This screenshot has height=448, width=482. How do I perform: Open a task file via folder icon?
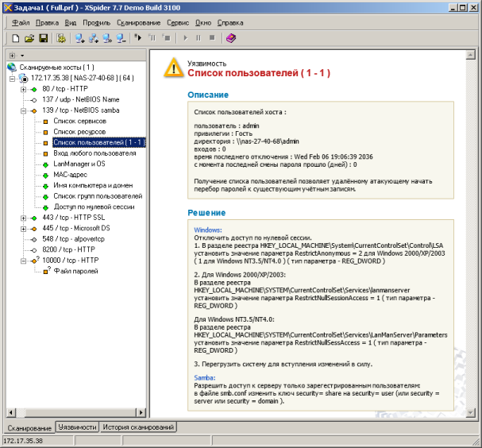click(29, 38)
